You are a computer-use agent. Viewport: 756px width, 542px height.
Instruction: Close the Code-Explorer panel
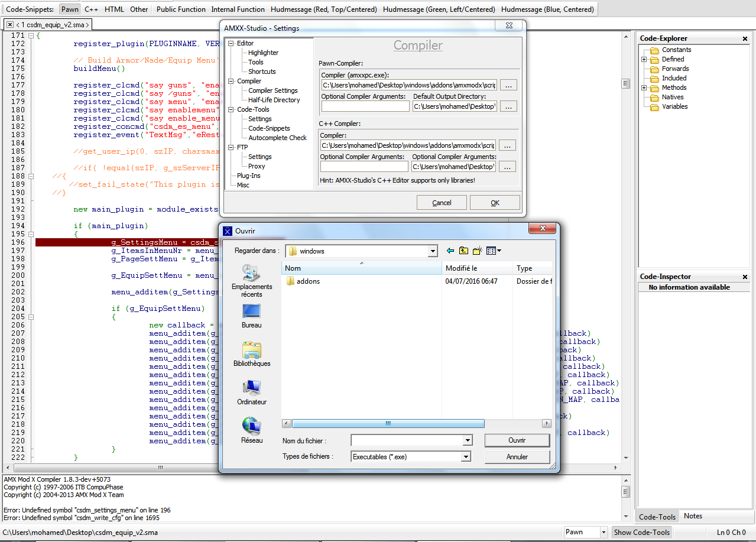pos(745,38)
